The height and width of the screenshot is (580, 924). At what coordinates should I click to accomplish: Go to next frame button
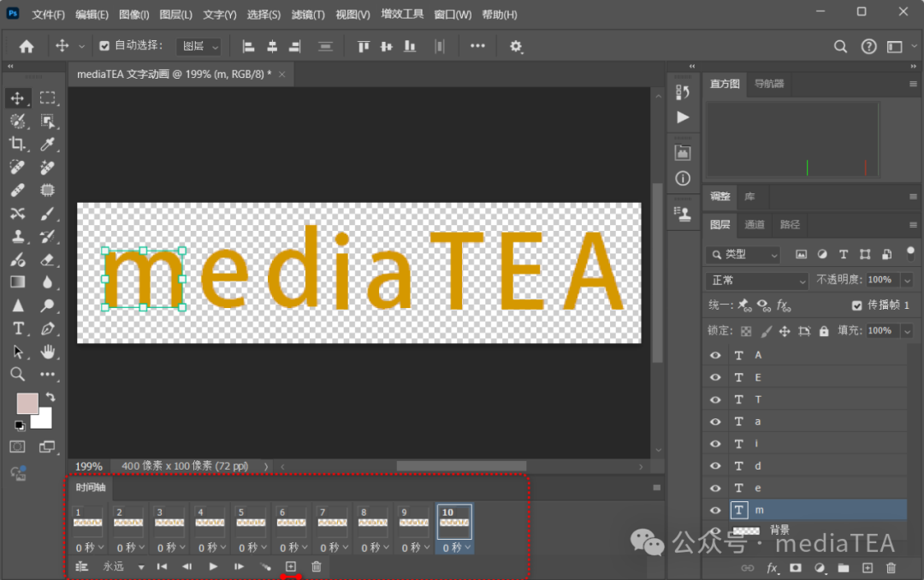point(239,566)
